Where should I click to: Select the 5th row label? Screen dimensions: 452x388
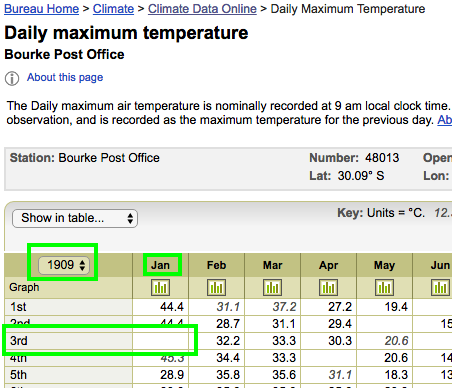coord(18,375)
